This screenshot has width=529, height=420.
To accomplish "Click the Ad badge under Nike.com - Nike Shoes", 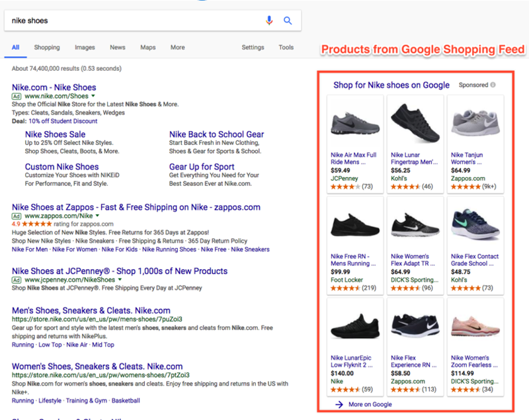I will point(17,97).
